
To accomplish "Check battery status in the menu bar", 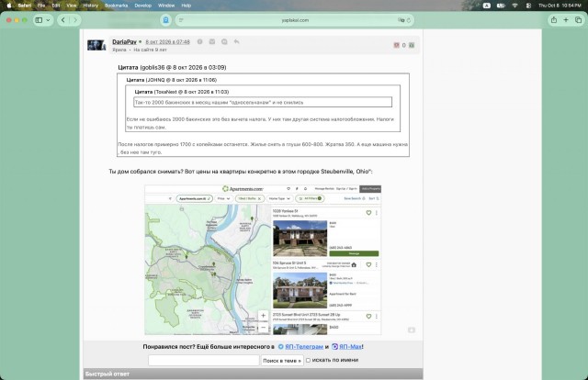I will pyautogui.click(x=501, y=6).
